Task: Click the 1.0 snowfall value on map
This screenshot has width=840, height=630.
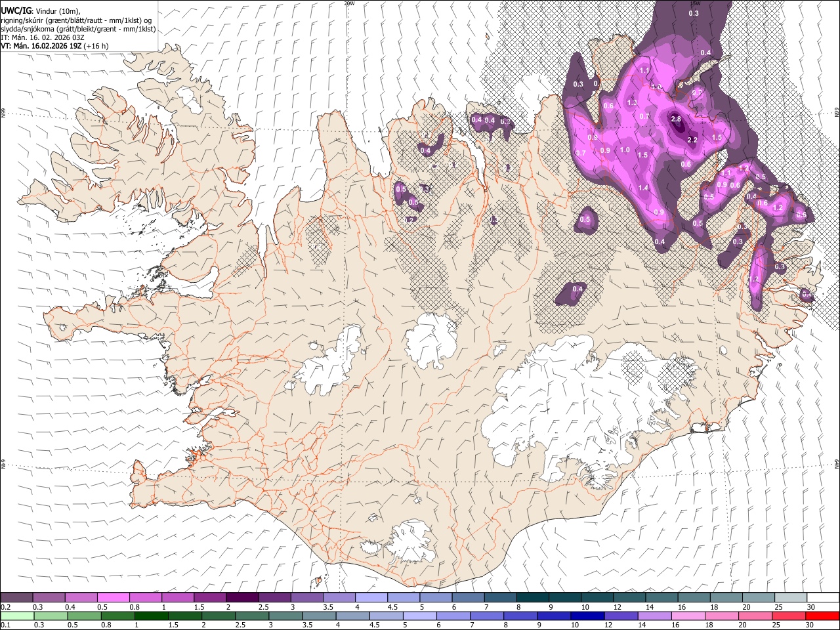Action: coord(625,150)
